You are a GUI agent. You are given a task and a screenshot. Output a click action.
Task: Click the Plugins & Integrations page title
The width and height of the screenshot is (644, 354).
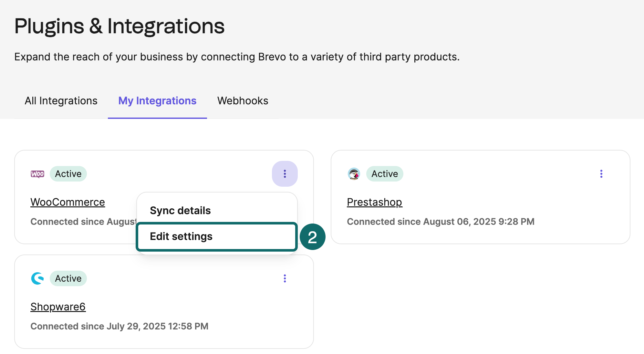pyautogui.click(x=119, y=26)
